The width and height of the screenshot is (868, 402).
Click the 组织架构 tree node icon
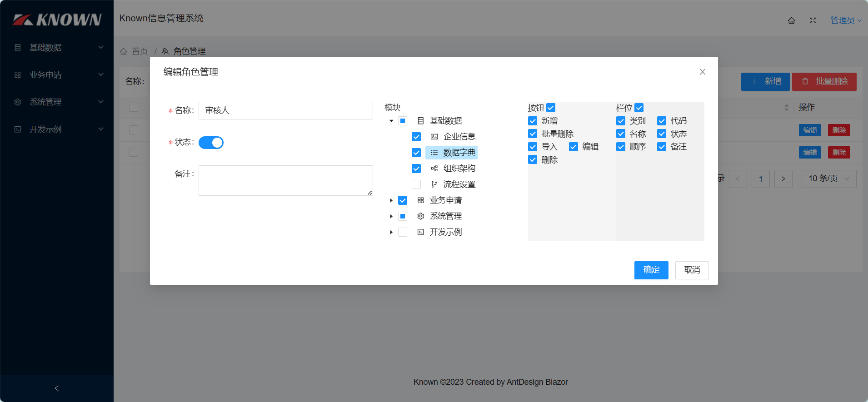point(434,169)
